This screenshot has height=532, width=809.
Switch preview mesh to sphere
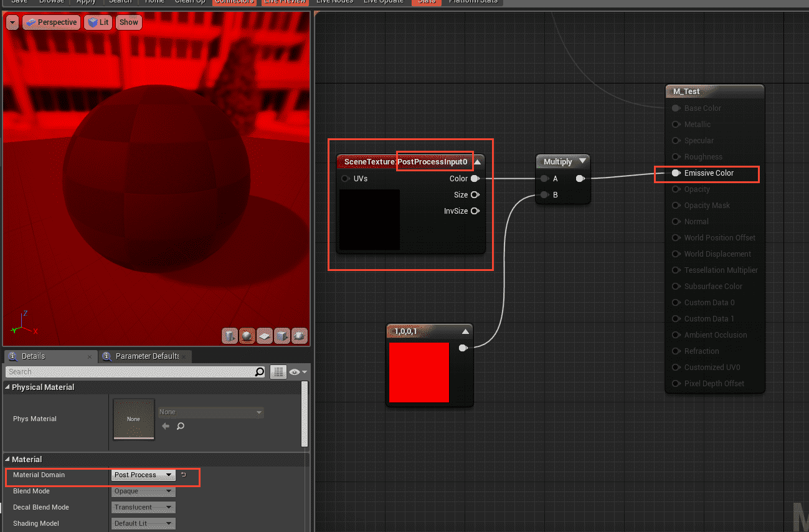247,336
